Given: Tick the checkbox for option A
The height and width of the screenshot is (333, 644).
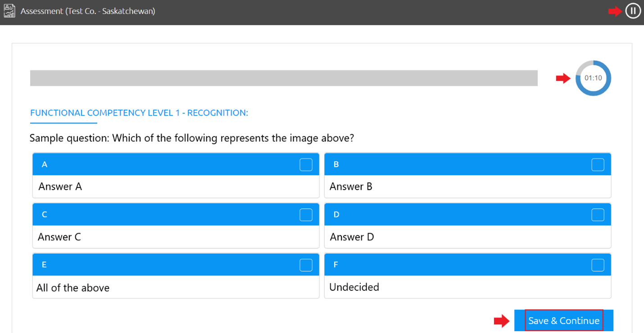Looking at the screenshot, I should coord(306,165).
